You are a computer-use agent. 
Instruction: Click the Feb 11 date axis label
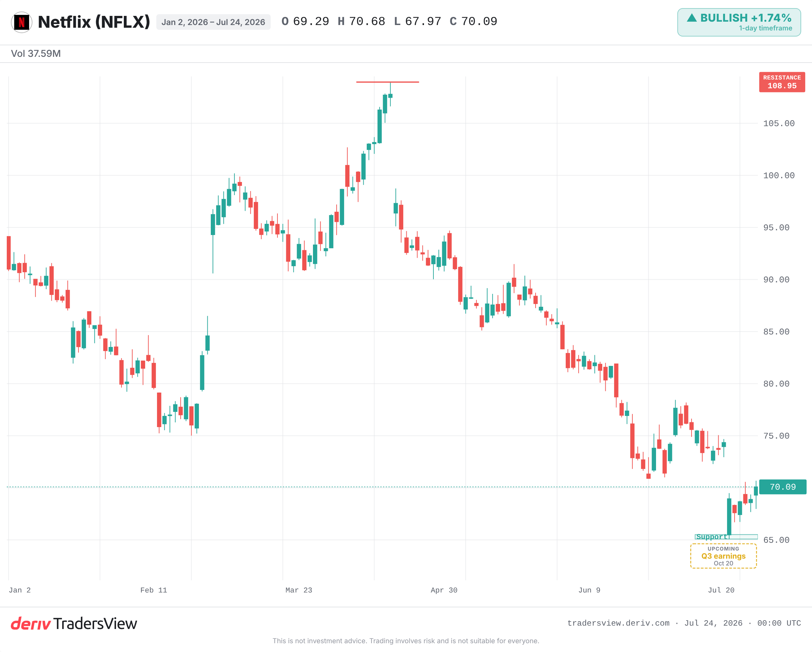coord(154,590)
